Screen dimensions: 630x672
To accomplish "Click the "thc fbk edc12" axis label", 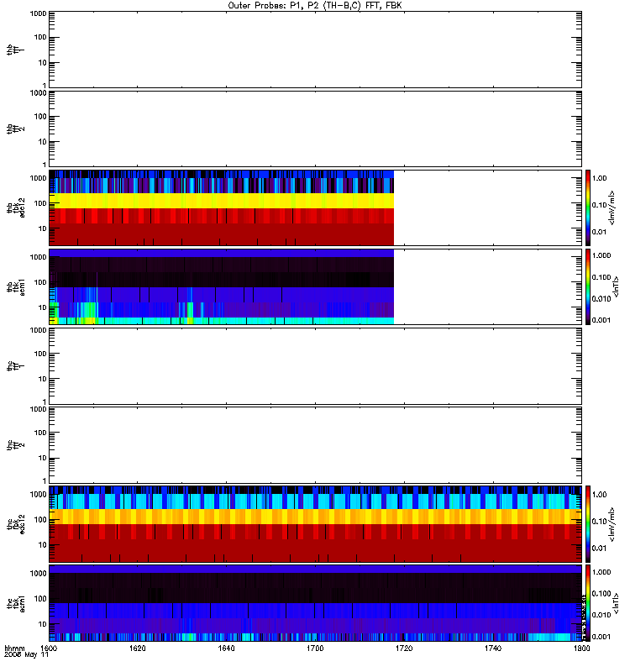I will (16, 524).
